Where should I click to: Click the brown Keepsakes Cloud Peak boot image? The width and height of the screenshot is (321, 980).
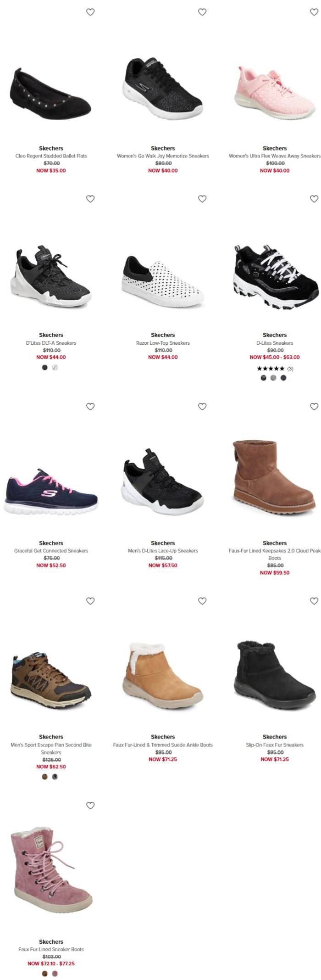point(274,477)
